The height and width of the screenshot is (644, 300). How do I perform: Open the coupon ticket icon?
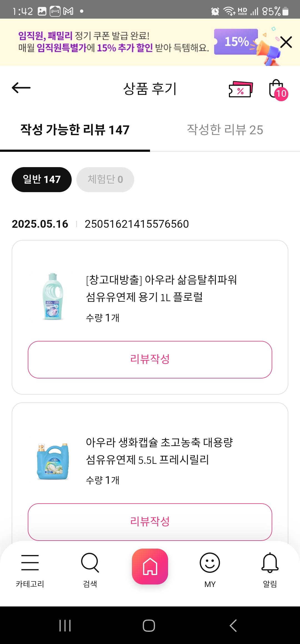point(241,89)
